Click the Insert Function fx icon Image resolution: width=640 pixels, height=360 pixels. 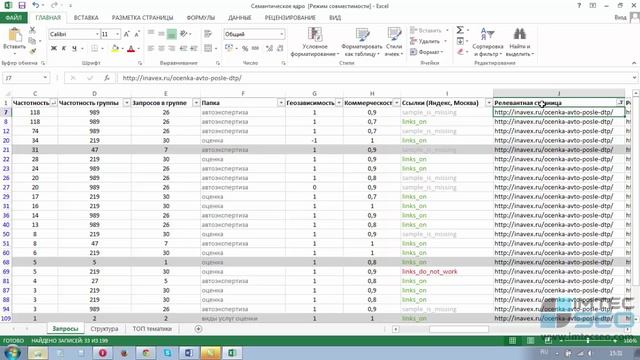pyautogui.click(x=107, y=78)
